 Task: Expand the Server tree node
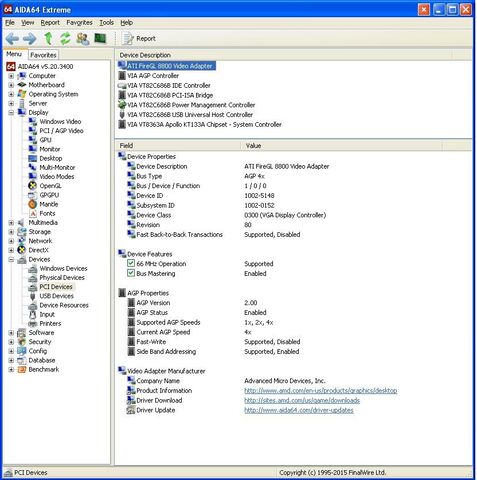click(x=11, y=103)
